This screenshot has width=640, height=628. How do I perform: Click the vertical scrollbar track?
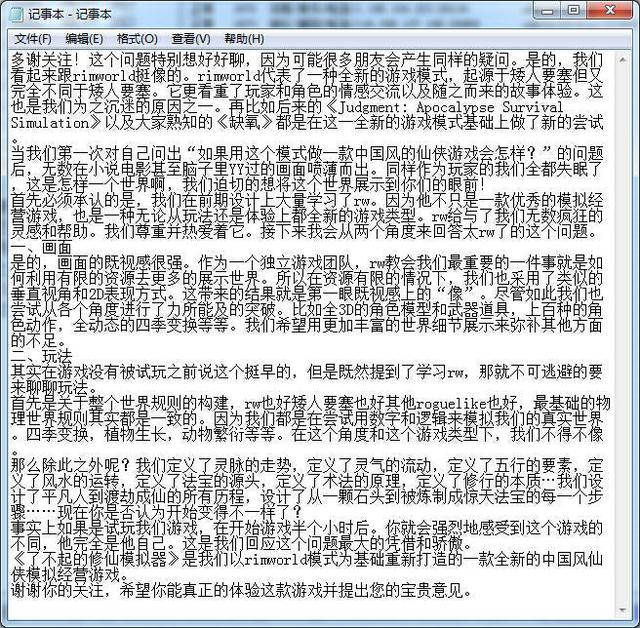pos(622,335)
